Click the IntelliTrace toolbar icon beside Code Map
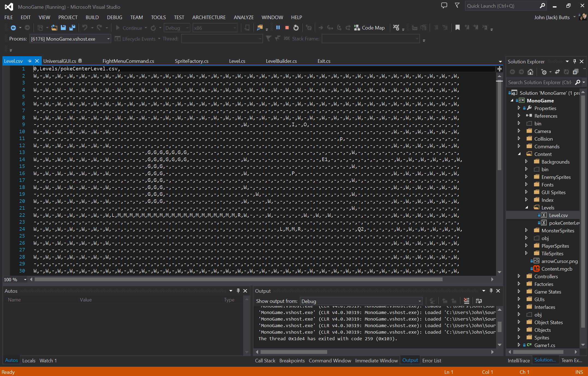 pyautogui.click(x=396, y=28)
